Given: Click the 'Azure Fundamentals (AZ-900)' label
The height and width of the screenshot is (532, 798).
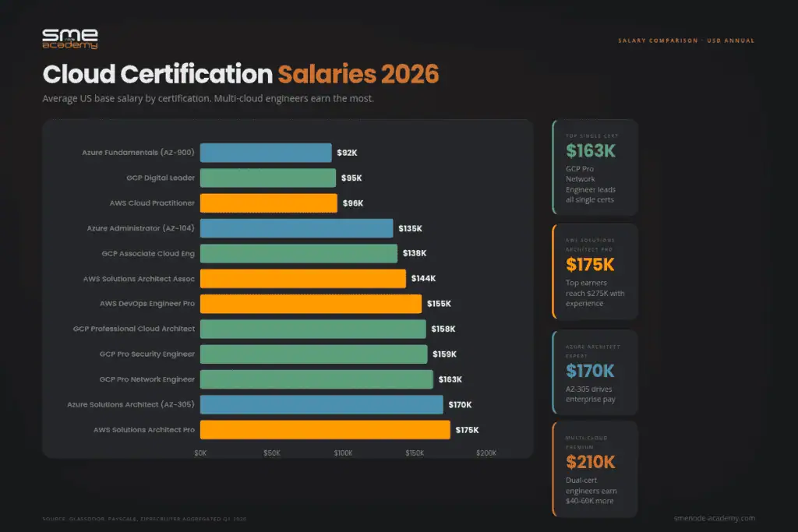Looking at the screenshot, I should (x=139, y=153).
